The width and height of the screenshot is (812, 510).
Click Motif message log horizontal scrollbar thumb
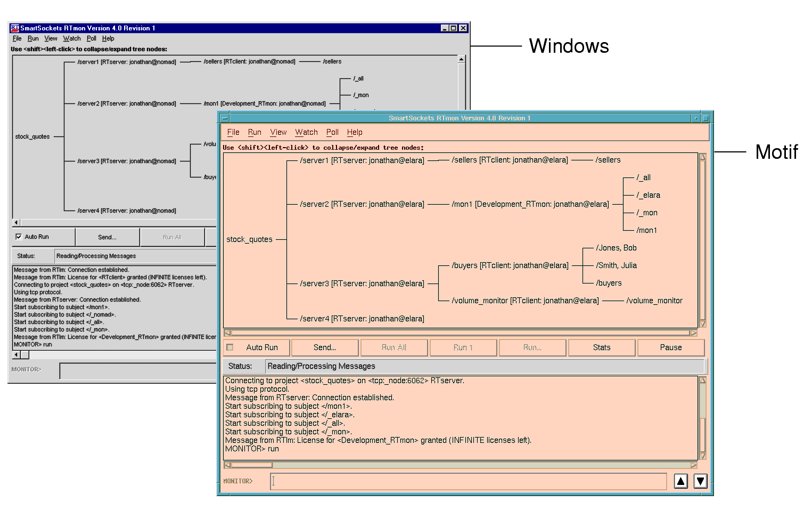point(252,465)
